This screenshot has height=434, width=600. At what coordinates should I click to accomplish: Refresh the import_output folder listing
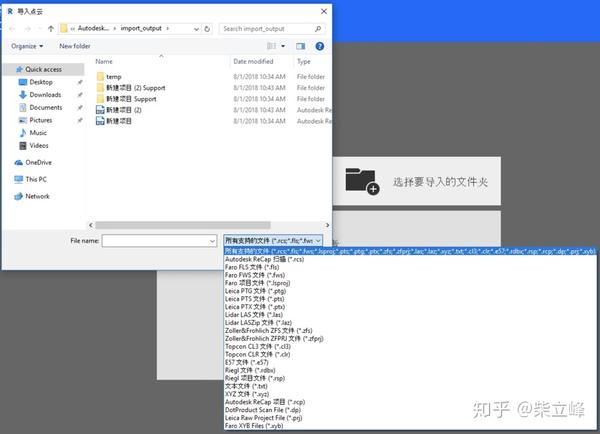207,29
